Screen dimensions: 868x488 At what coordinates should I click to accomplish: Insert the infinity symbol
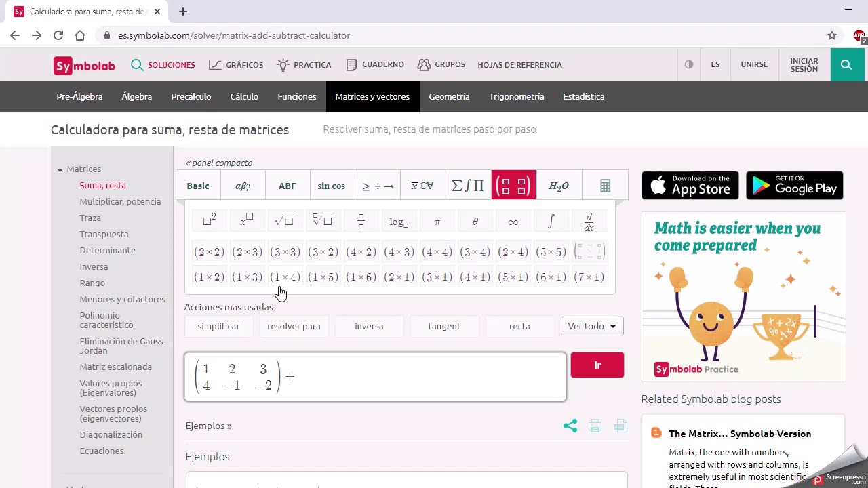point(513,220)
